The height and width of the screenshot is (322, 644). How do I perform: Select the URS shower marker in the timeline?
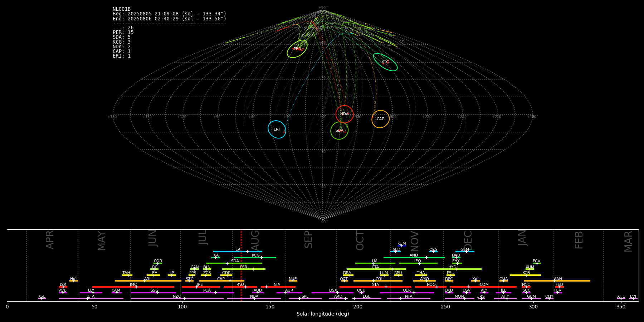click(x=482, y=298)
